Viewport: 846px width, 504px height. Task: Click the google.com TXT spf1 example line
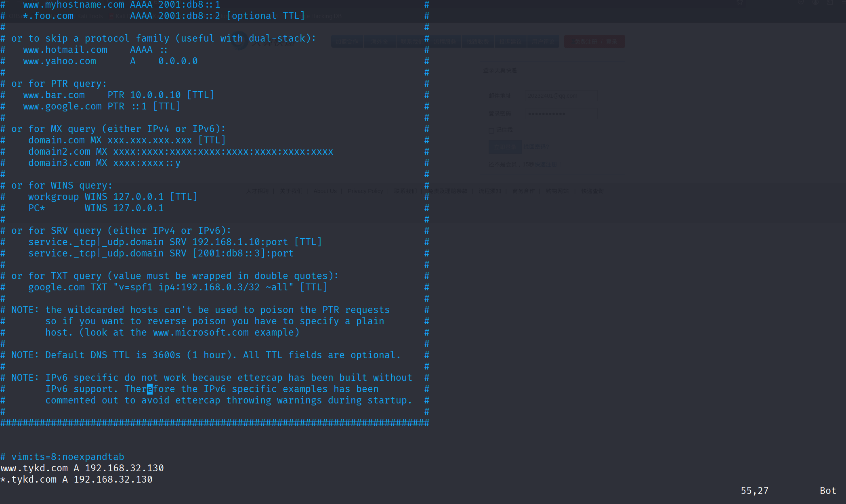coord(178,287)
